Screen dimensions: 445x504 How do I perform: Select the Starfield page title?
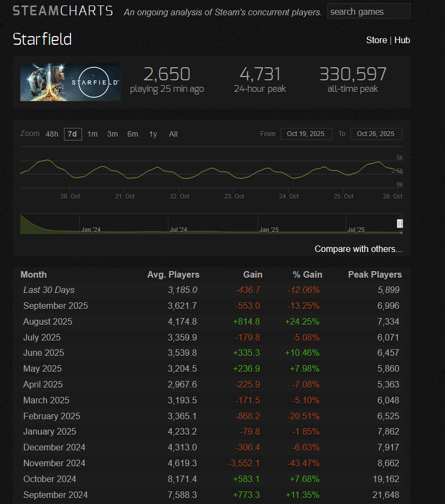coord(42,39)
